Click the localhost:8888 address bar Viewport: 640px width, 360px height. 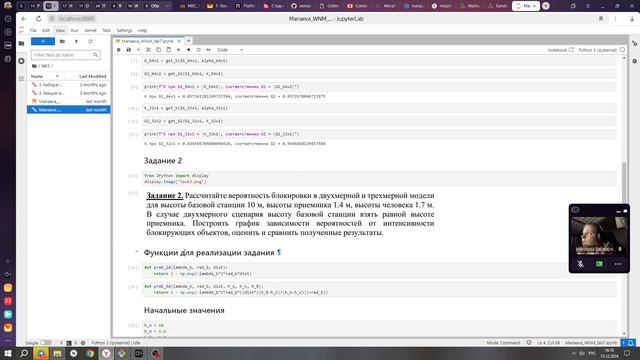click(x=76, y=19)
